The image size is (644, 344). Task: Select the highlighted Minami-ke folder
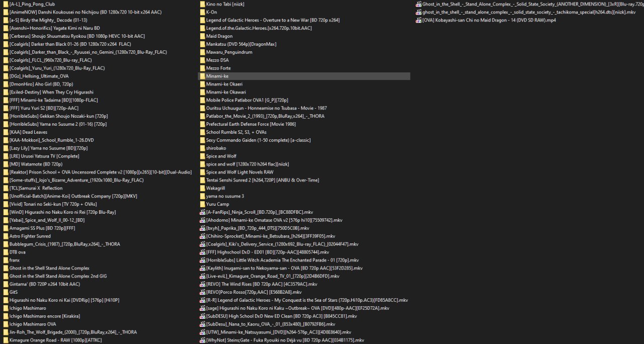pyautogui.click(x=304, y=76)
